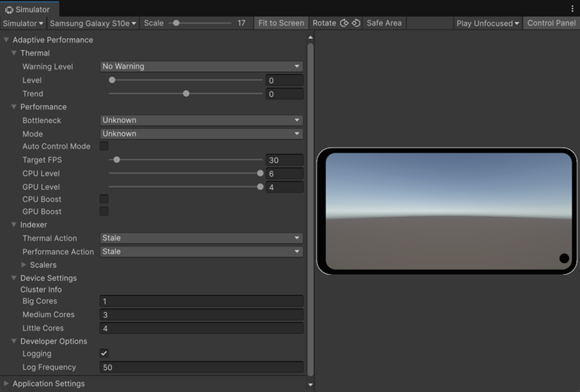Viewport: 580px width, 392px height.
Task: Enable the Auto Control Mode checkbox
Action: point(104,147)
